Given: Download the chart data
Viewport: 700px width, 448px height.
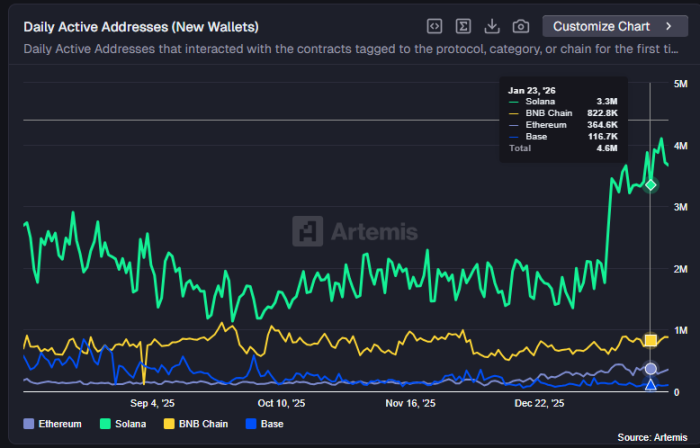Looking at the screenshot, I should pyautogui.click(x=492, y=26).
